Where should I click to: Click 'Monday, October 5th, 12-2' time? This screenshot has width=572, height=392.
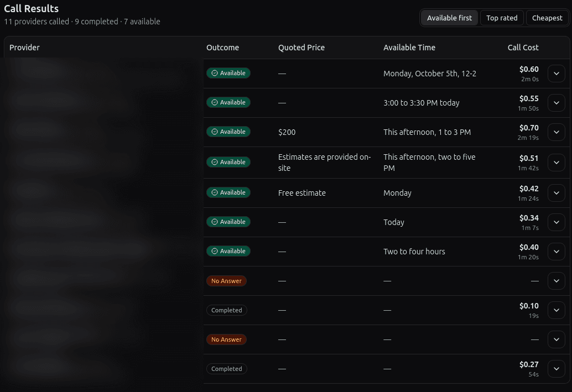[430, 74]
